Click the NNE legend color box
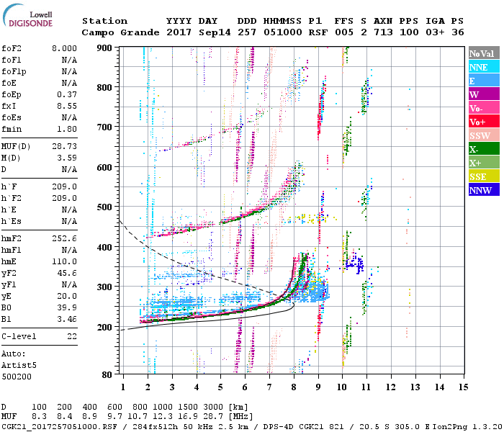 [x=484, y=67]
